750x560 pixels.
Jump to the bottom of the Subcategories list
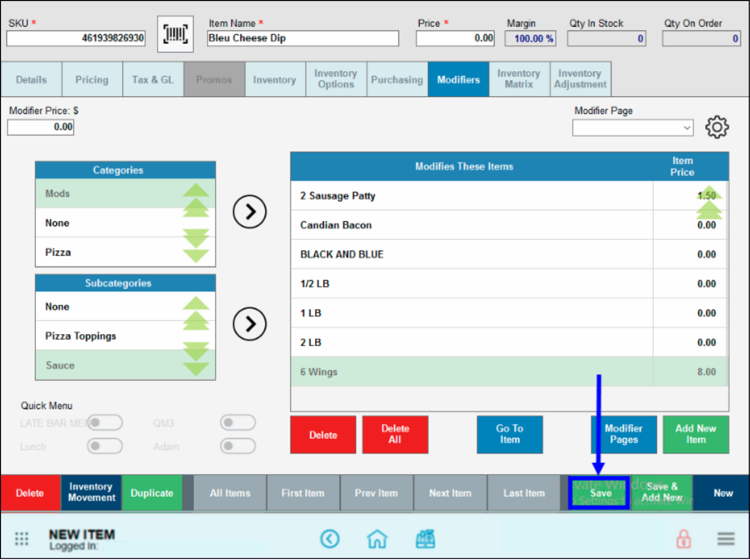(196, 369)
